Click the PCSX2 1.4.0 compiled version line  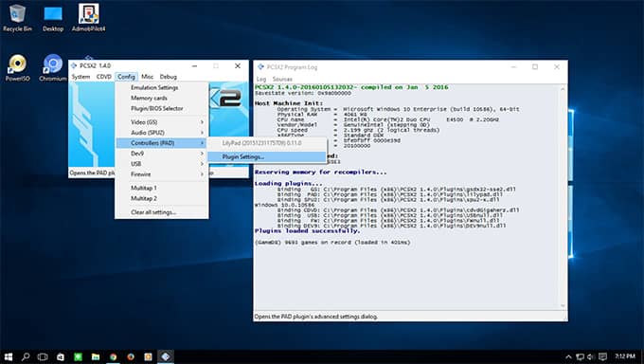click(351, 87)
